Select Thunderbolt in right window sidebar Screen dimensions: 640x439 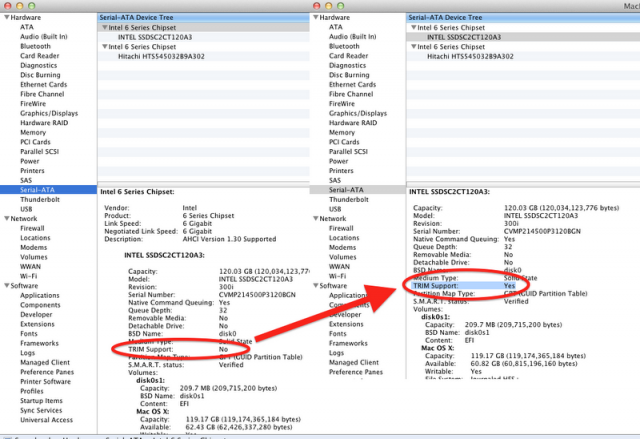point(349,200)
